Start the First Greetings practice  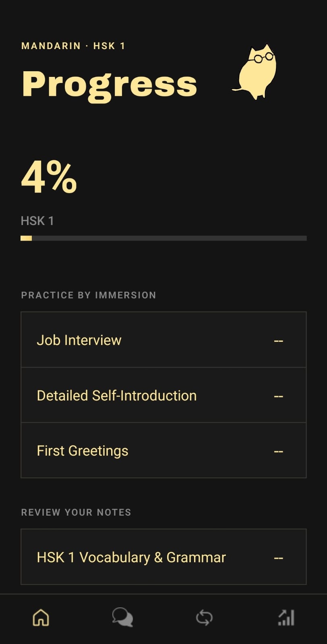point(163,450)
